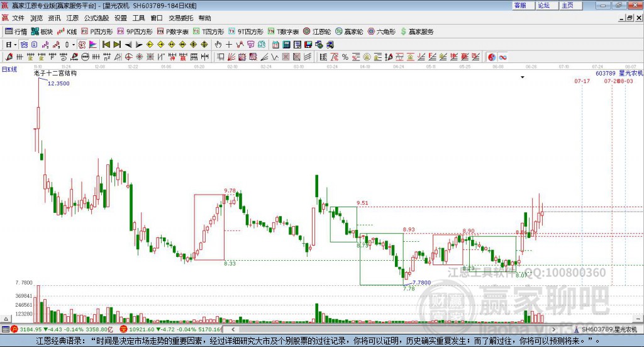Toggle the infinity symbol button
The width and height of the screenshot is (644, 347).
click(x=502, y=57)
